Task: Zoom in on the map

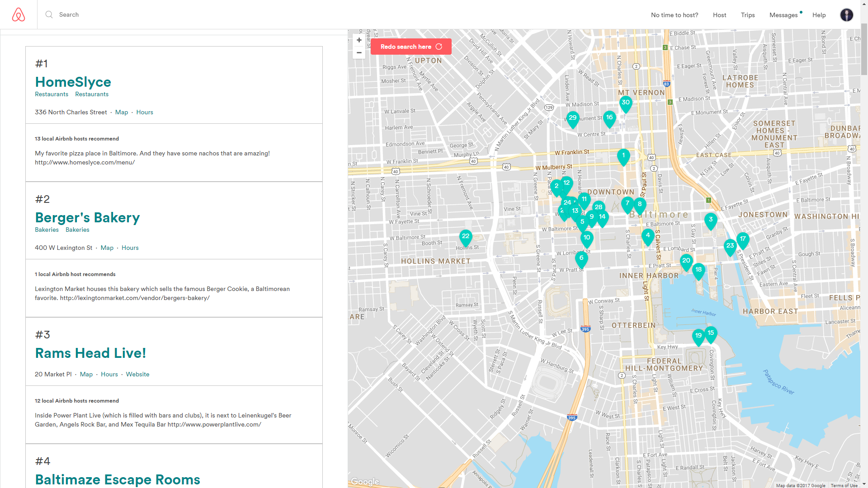Action: tap(359, 40)
